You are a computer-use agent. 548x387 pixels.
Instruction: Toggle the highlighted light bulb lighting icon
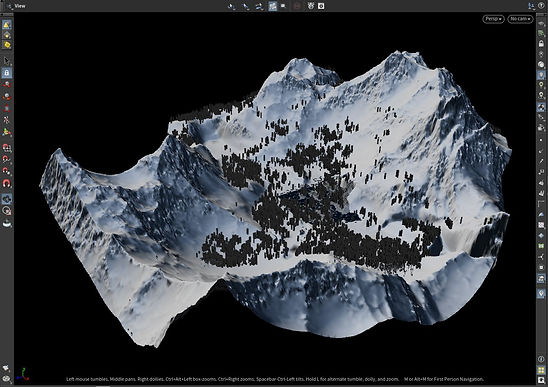click(x=541, y=75)
